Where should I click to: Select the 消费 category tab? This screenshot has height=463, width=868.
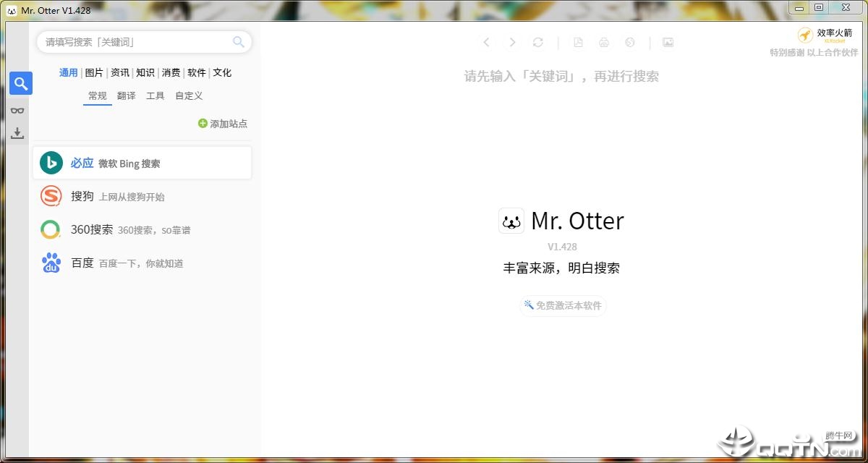pyautogui.click(x=171, y=73)
